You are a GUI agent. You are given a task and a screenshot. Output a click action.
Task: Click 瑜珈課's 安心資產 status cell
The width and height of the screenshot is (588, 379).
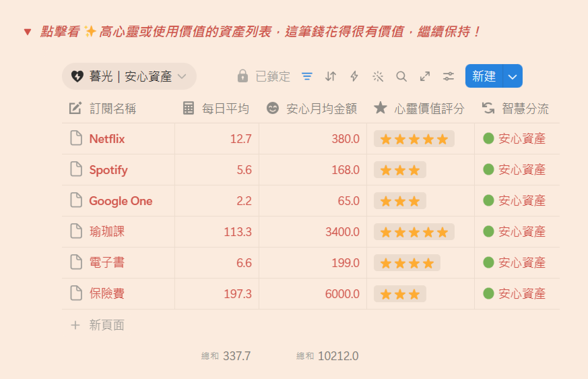tap(517, 231)
